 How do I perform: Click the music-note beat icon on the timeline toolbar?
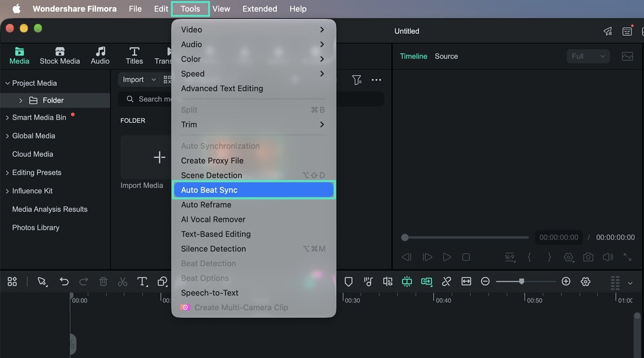pos(368,282)
